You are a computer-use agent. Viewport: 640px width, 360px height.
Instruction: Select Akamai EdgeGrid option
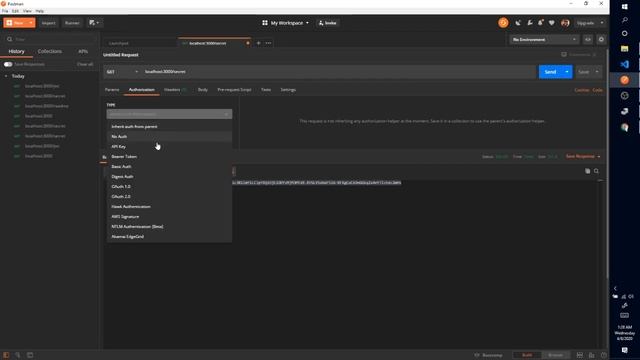coord(169,236)
